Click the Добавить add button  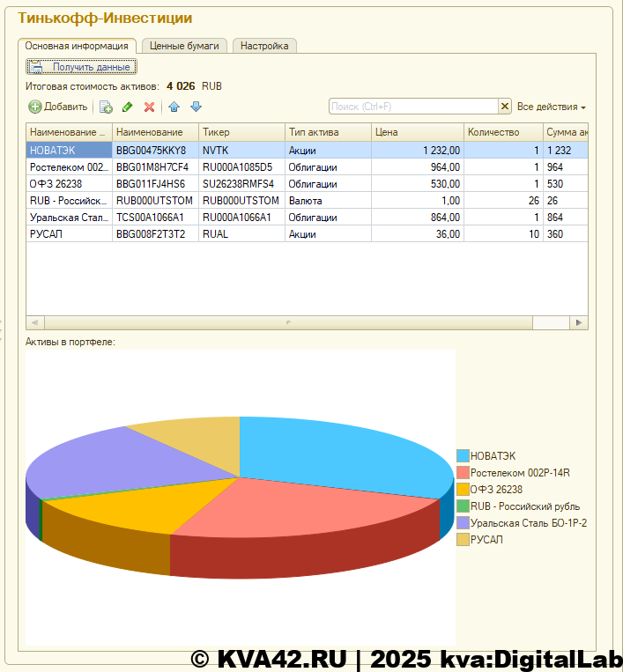58,107
